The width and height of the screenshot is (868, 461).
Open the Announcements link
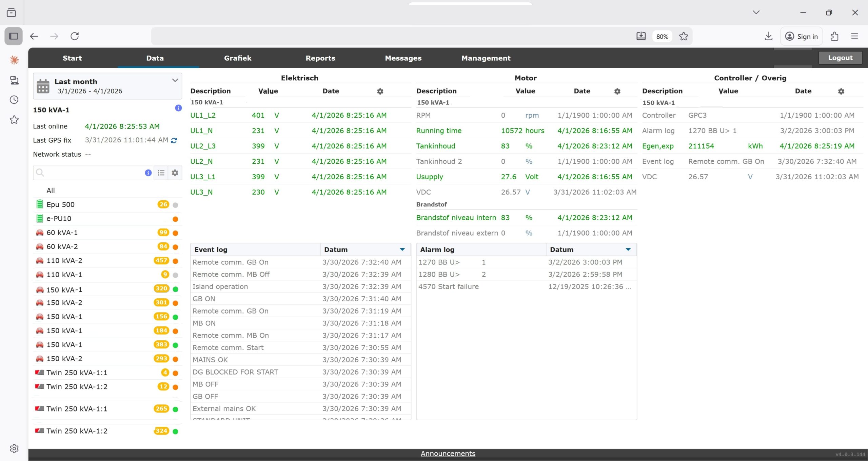click(x=448, y=454)
